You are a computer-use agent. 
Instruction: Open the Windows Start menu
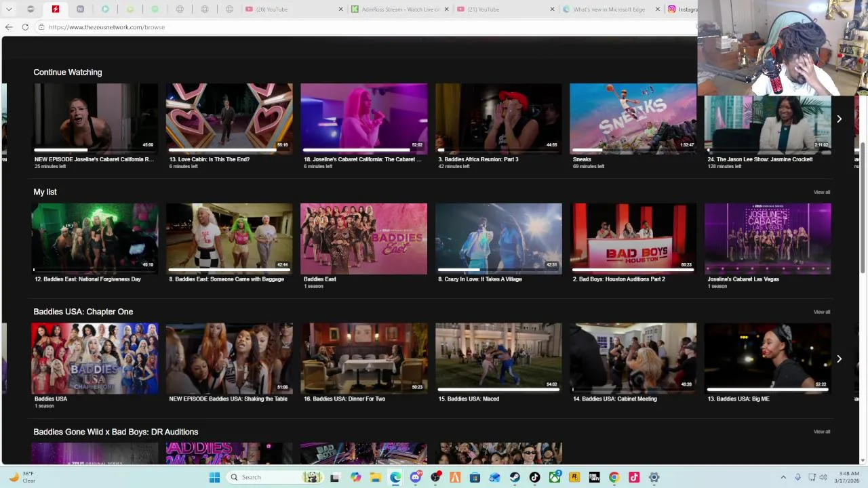(x=214, y=477)
